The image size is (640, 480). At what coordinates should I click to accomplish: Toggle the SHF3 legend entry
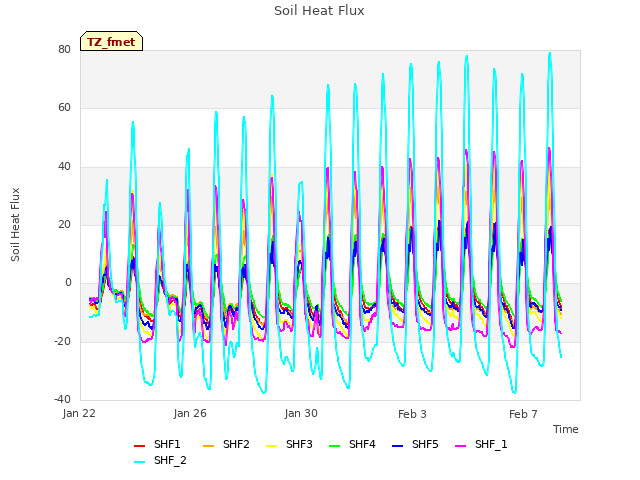point(289,444)
